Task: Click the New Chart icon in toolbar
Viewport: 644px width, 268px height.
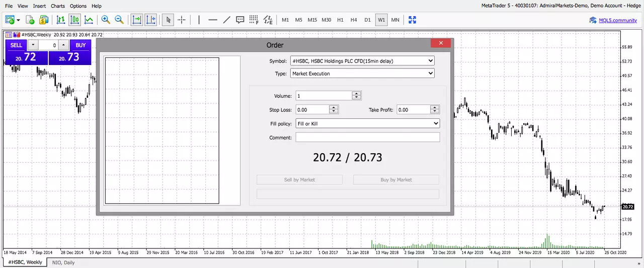Action: click(10, 20)
